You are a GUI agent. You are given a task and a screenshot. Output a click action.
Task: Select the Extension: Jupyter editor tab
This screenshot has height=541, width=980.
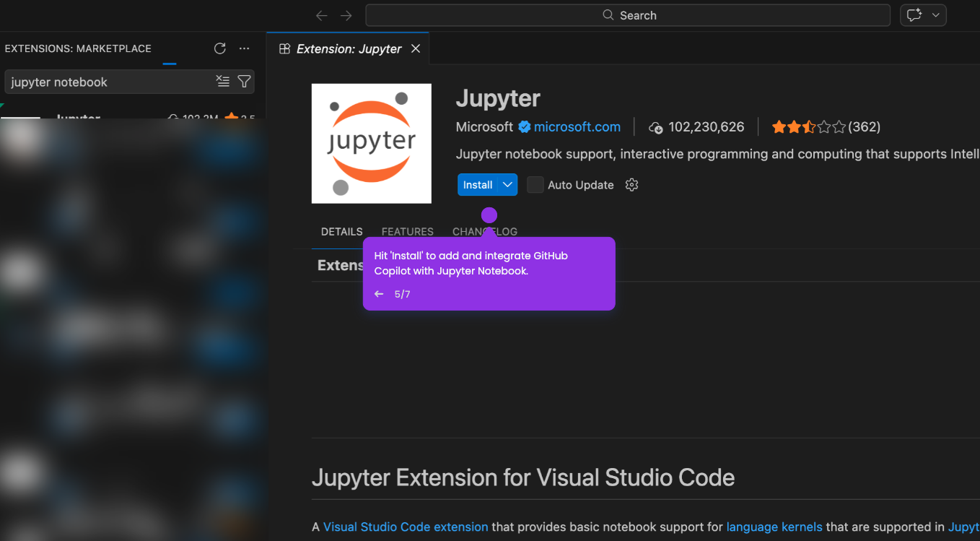[348, 48]
